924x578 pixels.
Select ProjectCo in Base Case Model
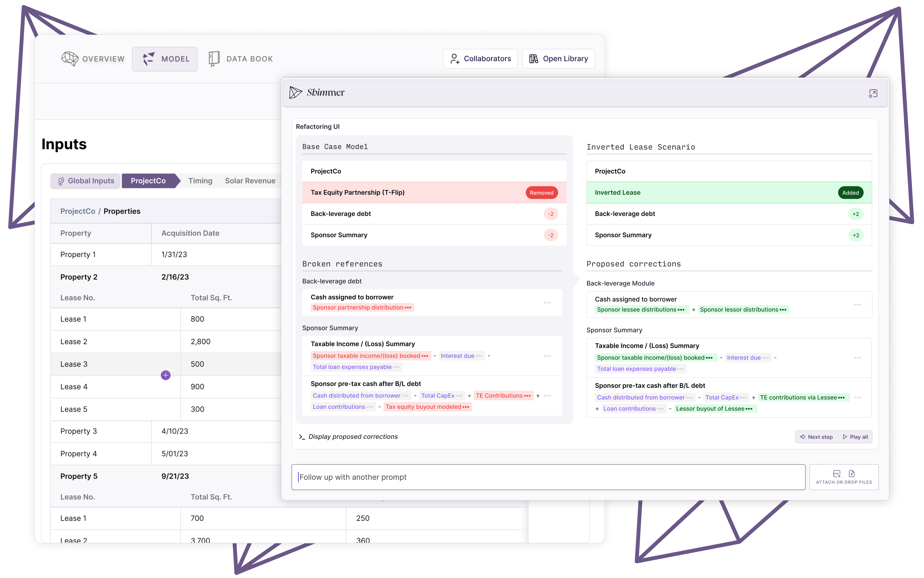(434, 171)
